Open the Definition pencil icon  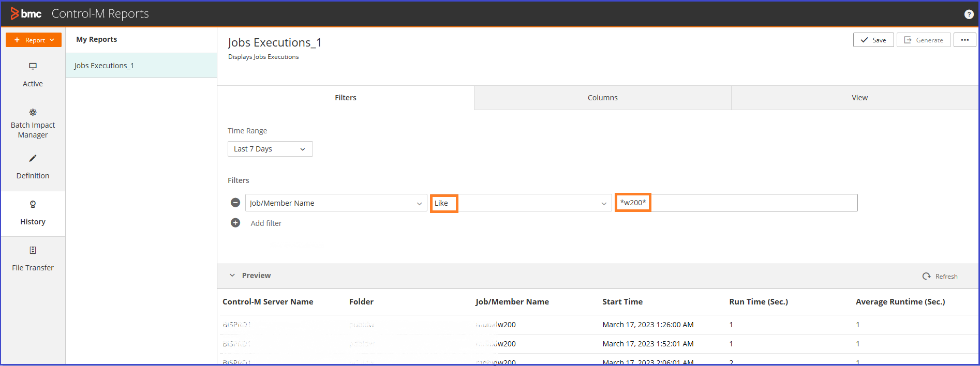(x=33, y=158)
